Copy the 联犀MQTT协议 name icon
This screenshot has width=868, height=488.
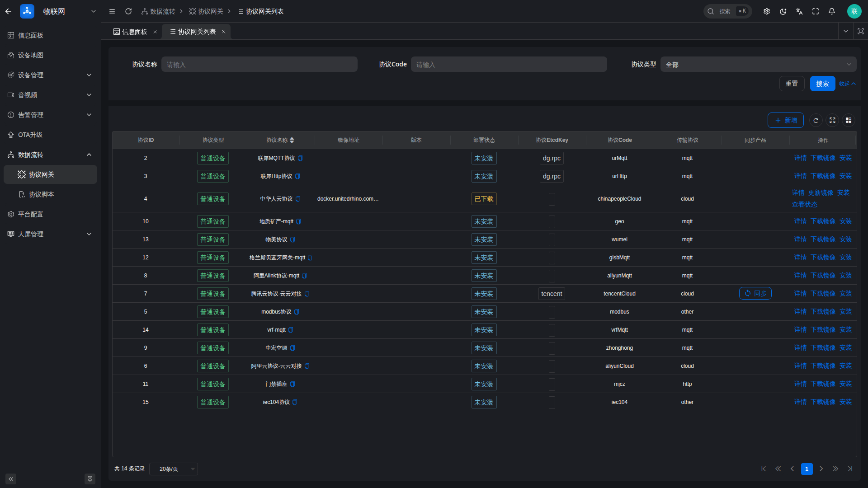click(x=300, y=158)
